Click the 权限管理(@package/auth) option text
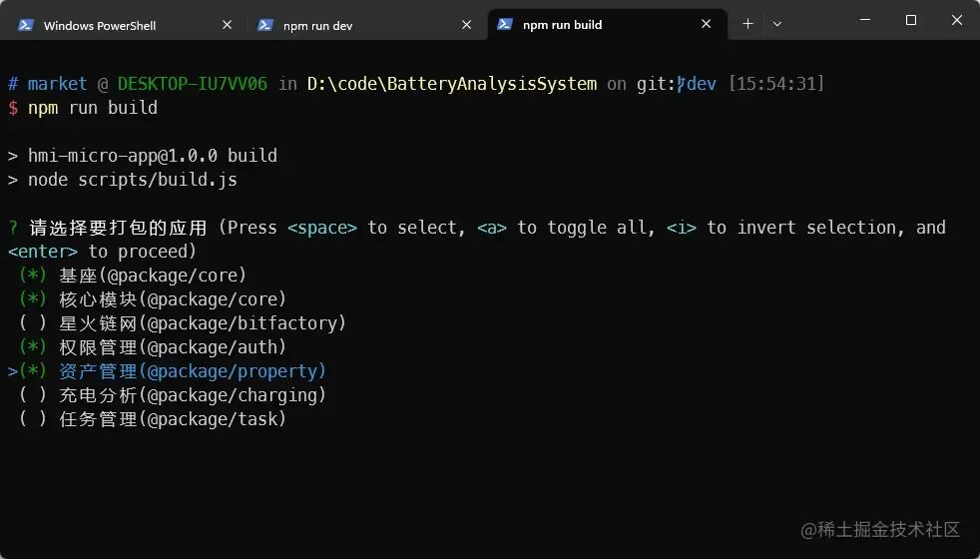The height and width of the screenshot is (559, 980). [173, 347]
